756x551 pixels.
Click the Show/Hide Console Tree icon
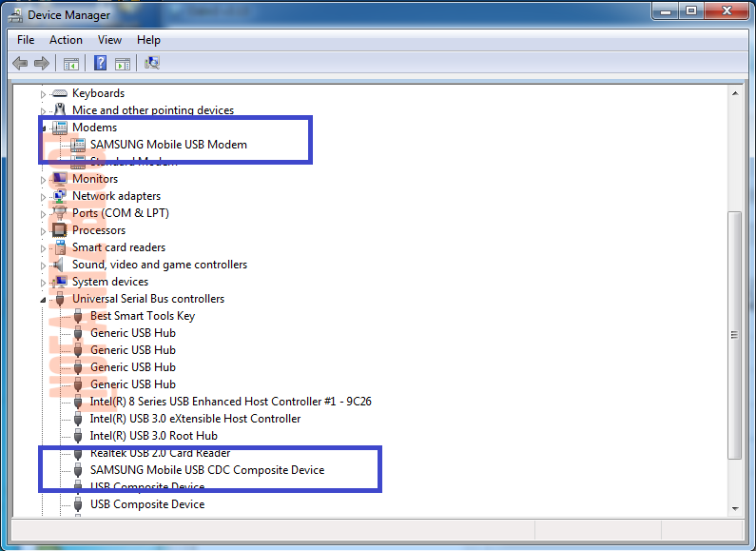click(71, 63)
